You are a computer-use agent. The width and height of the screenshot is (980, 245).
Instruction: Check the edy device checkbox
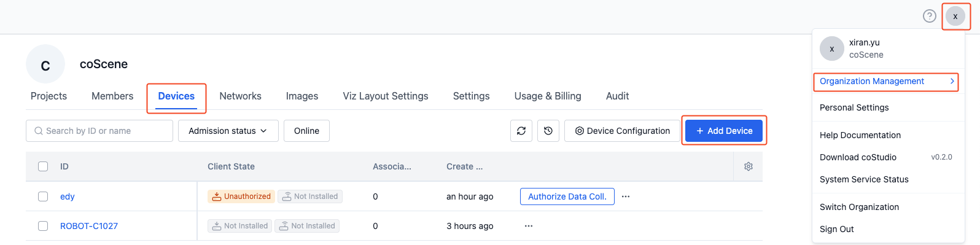pyautogui.click(x=43, y=196)
